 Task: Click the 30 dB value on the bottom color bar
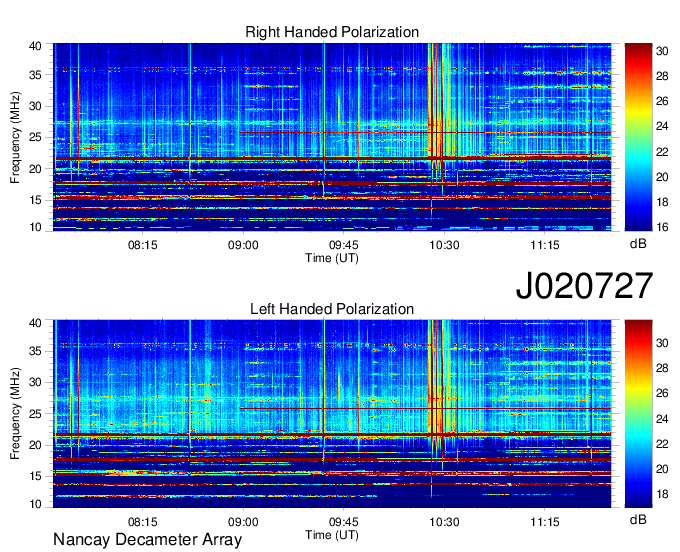click(662, 343)
